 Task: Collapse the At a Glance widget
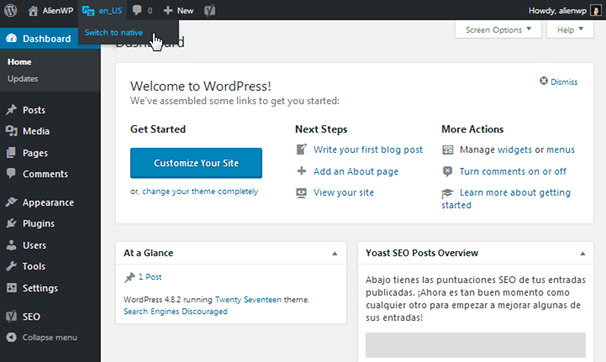335,254
